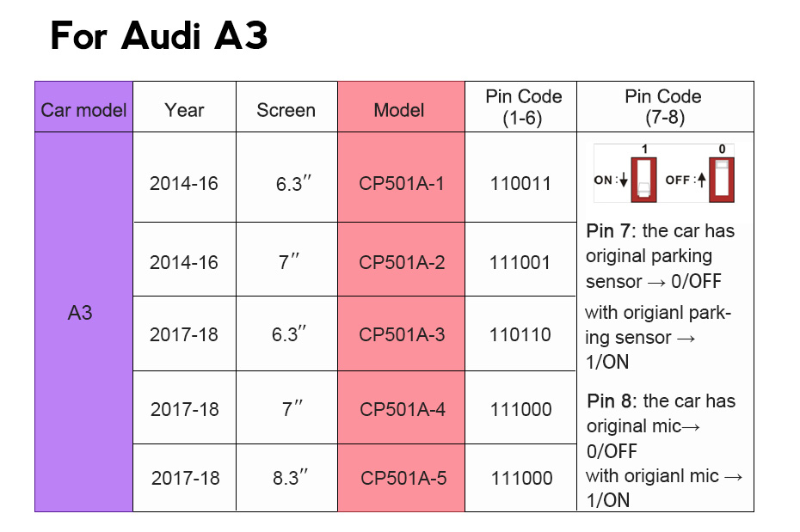
Task: Select the CP501A-5 model cell
Action: (401, 478)
